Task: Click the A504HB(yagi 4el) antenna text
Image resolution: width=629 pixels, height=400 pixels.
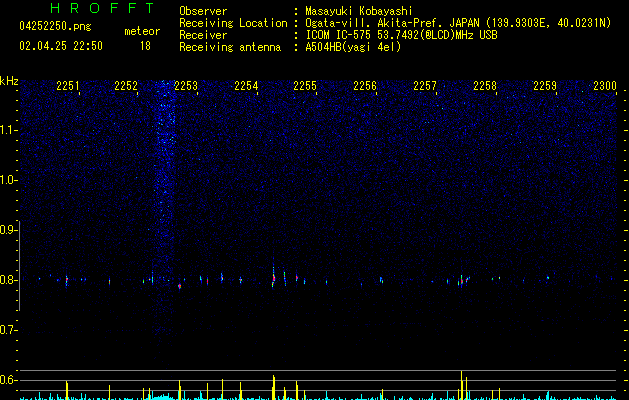Action: pos(353,47)
